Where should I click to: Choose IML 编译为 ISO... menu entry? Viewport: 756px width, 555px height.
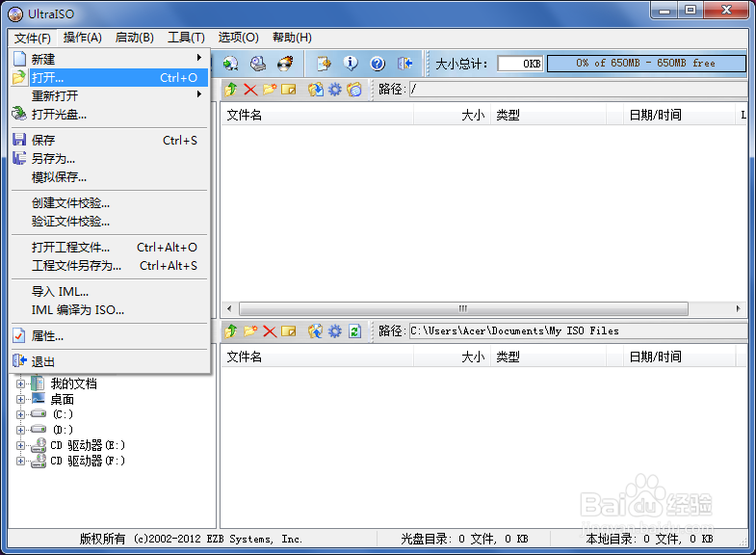pos(110,309)
